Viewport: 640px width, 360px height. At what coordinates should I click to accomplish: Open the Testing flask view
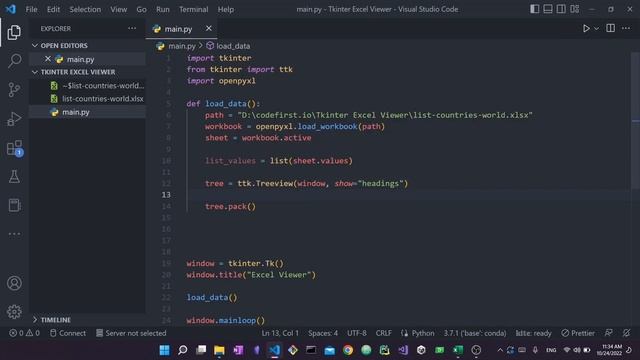(x=14, y=177)
